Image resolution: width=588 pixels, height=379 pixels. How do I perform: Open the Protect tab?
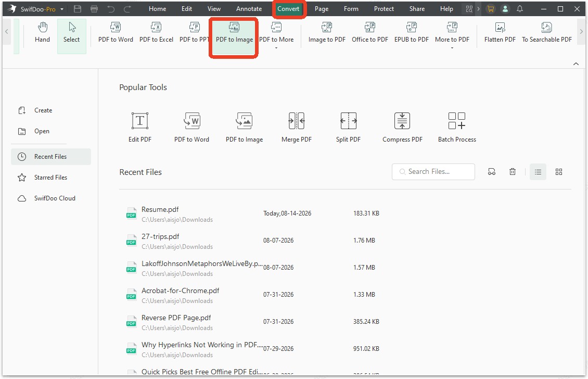[x=384, y=9]
